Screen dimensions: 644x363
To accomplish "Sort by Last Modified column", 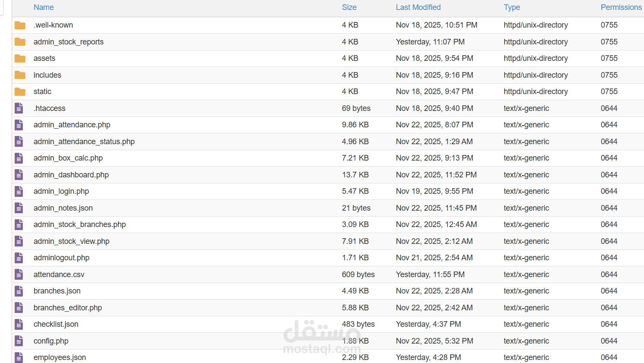I will coord(418,7).
